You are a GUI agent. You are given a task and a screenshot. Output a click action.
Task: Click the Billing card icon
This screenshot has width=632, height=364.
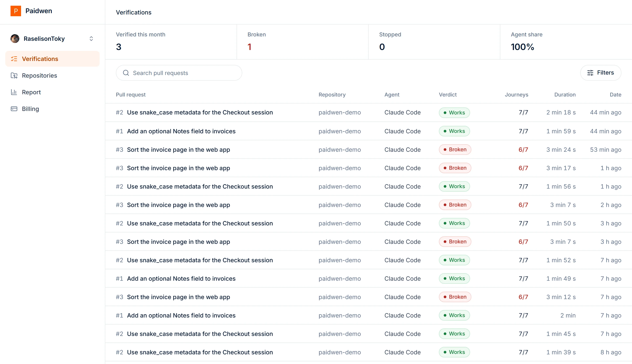[x=14, y=109]
